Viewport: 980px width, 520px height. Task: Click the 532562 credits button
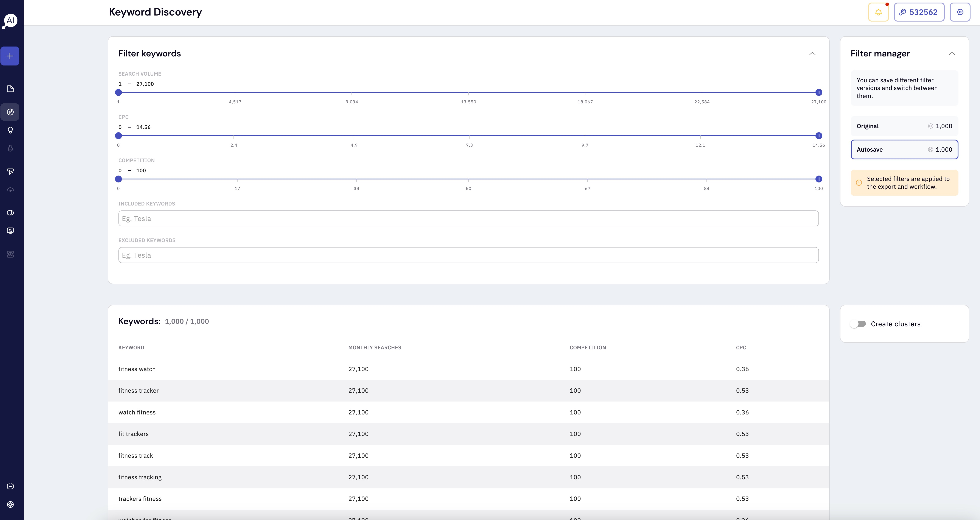[x=919, y=12]
